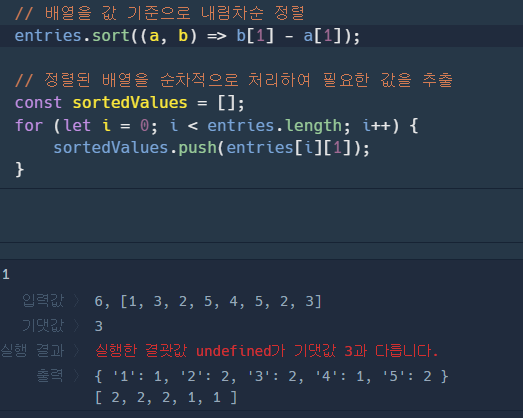Click the printed object output line
This screenshot has width=523, height=418.
pos(271,376)
